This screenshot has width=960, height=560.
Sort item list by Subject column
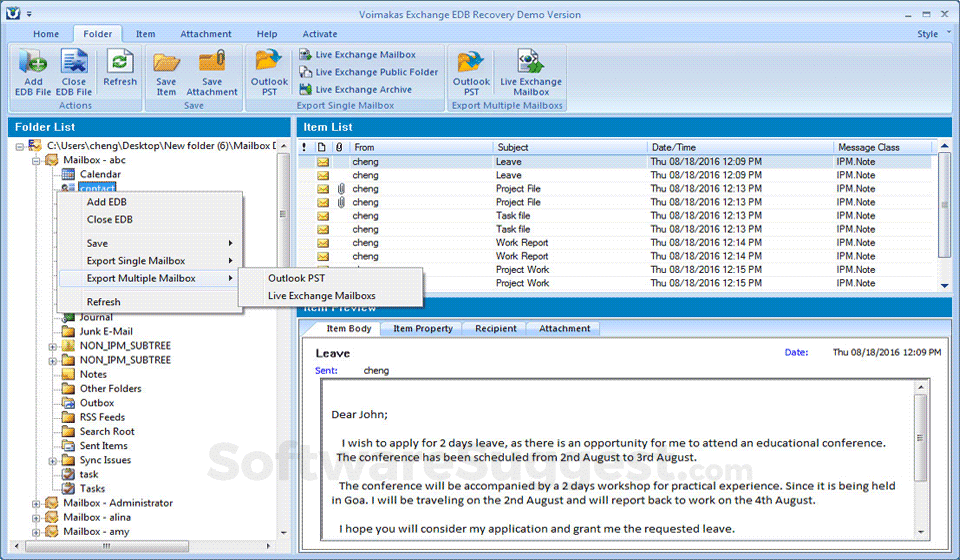coord(569,147)
